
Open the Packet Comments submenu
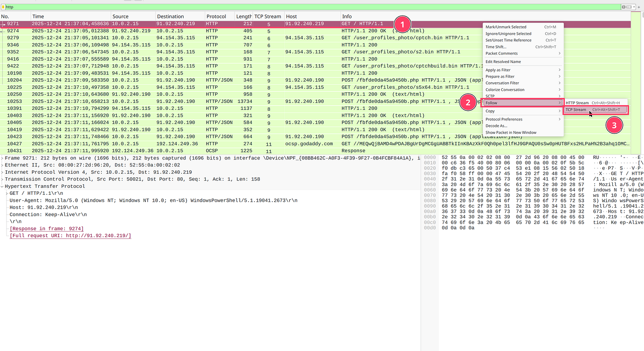coord(523,53)
